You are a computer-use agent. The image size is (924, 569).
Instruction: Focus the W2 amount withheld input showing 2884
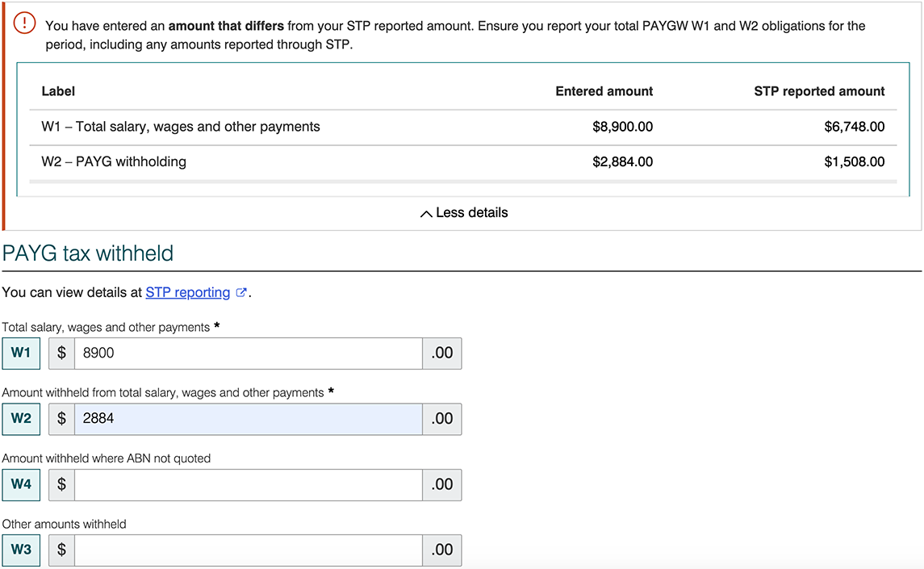[x=248, y=419]
